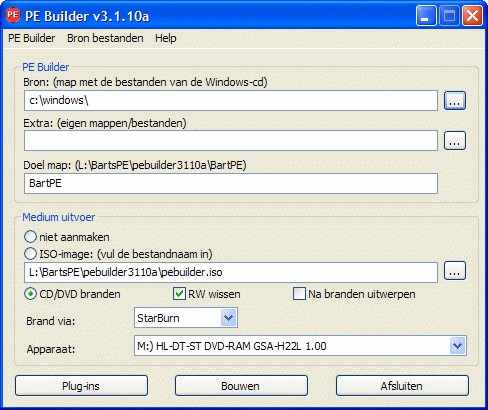488x410 pixels.
Task: Click the empty Extra input field
Action: 231,140
